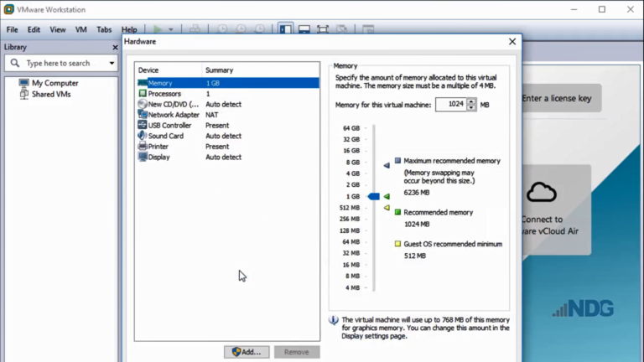Click the Add... button
The width and height of the screenshot is (644, 362).
pyautogui.click(x=247, y=352)
